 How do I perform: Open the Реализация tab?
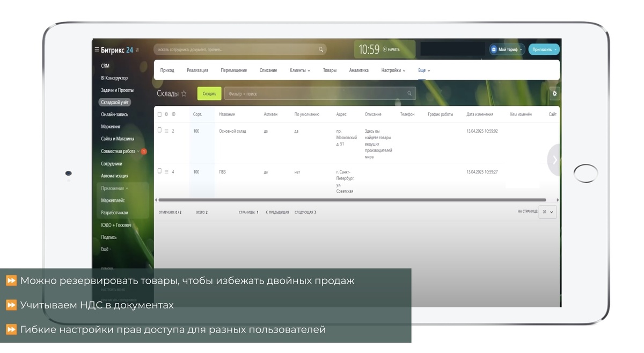(x=197, y=70)
